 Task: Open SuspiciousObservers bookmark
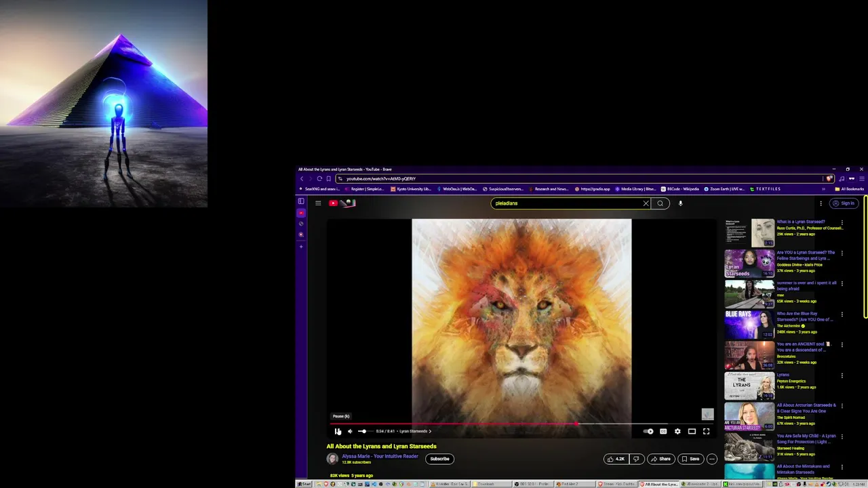point(504,189)
